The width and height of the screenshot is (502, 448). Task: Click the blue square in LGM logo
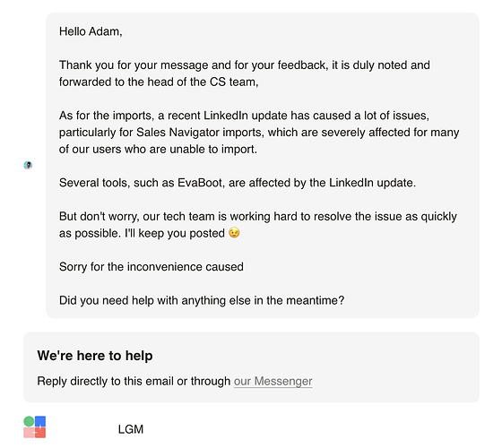[x=40, y=421]
